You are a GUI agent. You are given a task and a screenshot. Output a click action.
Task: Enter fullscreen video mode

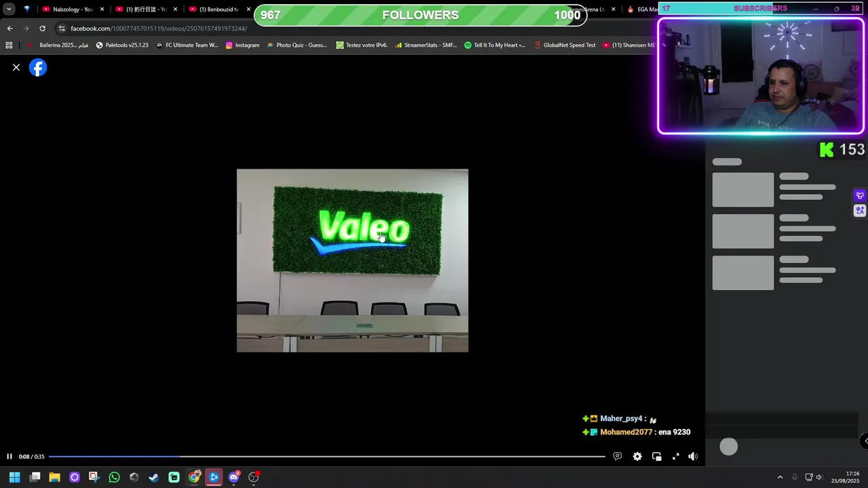[x=675, y=456]
